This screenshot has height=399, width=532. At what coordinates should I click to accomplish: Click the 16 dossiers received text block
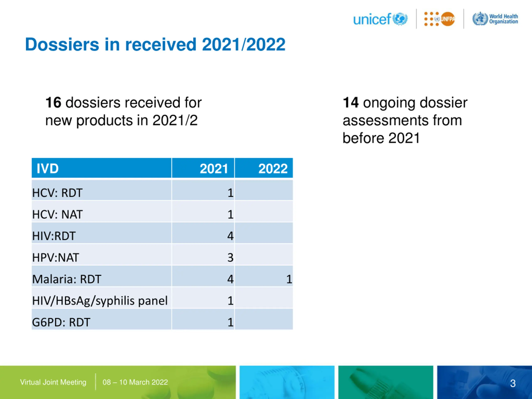click(123, 111)
